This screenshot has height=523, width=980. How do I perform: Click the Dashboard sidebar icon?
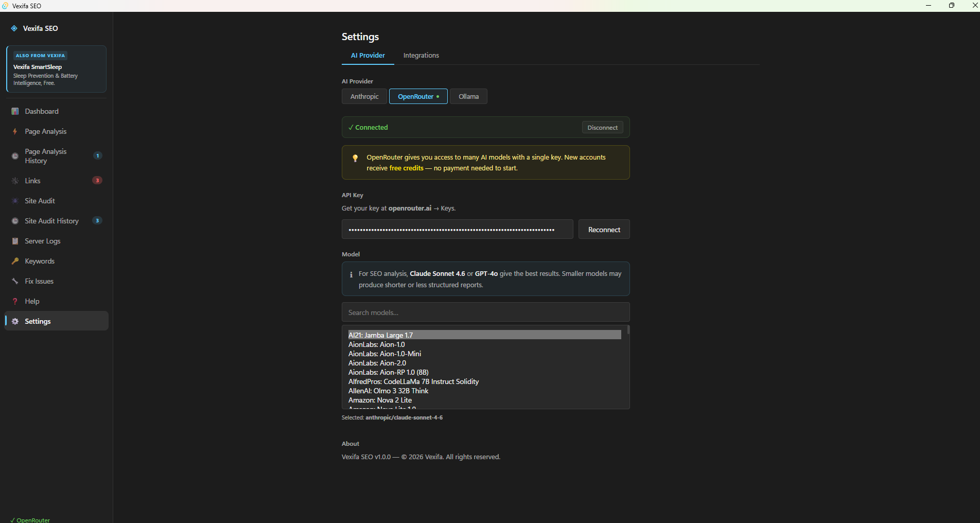tap(15, 111)
